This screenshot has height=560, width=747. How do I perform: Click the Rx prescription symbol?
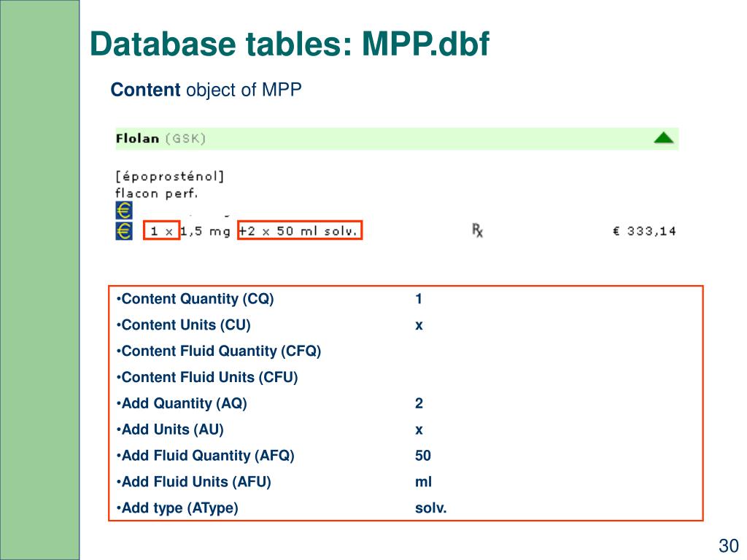coord(478,230)
